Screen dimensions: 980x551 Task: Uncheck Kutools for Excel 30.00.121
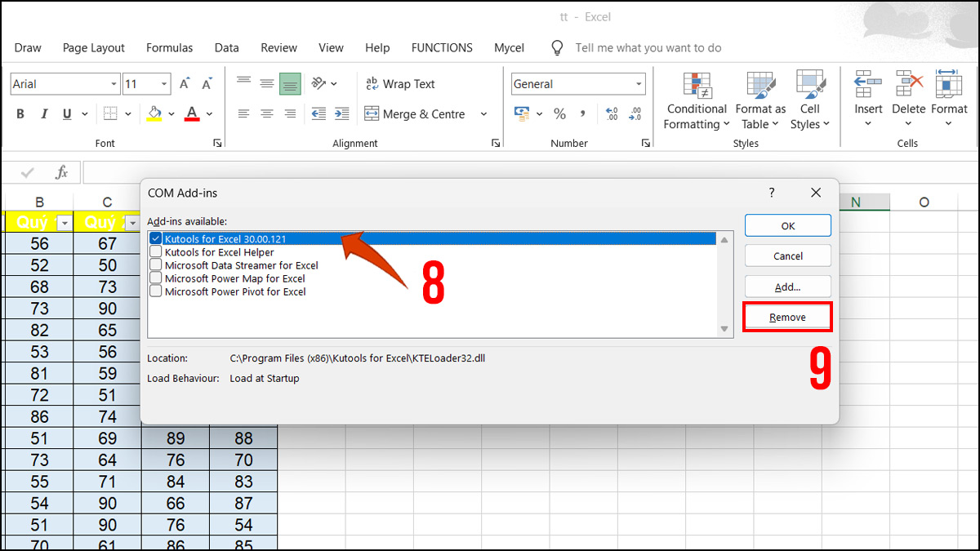click(x=155, y=238)
